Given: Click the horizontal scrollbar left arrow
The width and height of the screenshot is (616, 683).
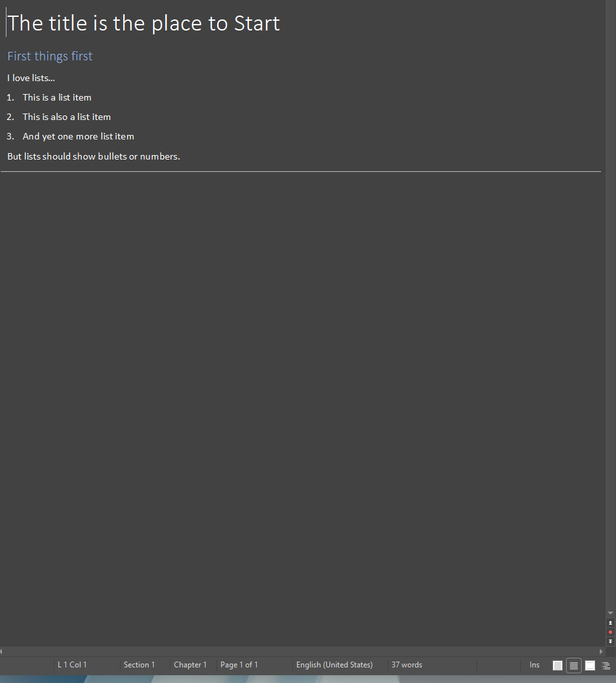Looking at the screenshot, I should click(x=2, y=651).
